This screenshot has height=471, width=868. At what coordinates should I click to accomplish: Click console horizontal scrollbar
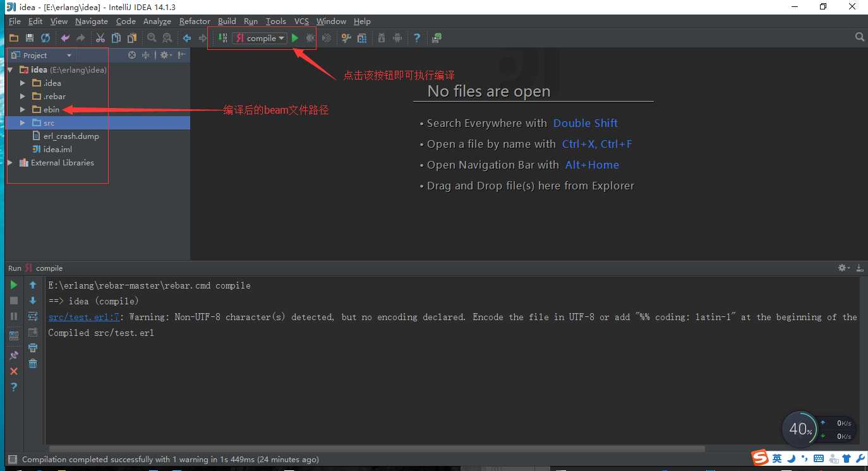pyautogui.click(x=376, y=449)
